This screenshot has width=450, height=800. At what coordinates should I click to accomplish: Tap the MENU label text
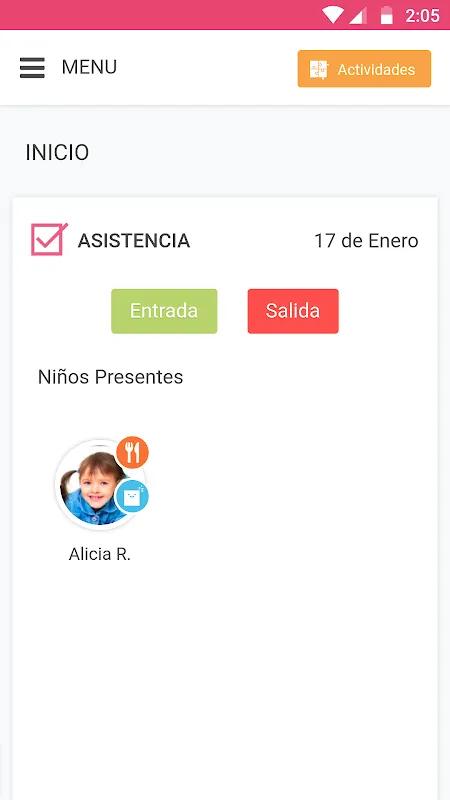coord(89,67)
